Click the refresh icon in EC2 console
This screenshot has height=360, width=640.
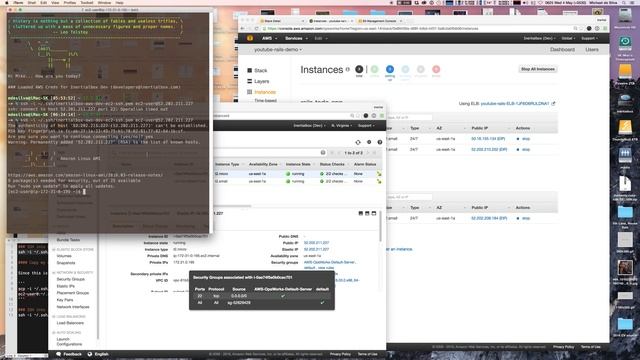click(358, 142)
